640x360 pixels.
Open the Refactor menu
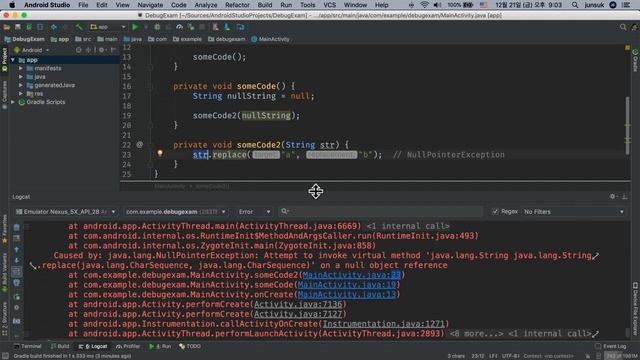tap(237, 5)
